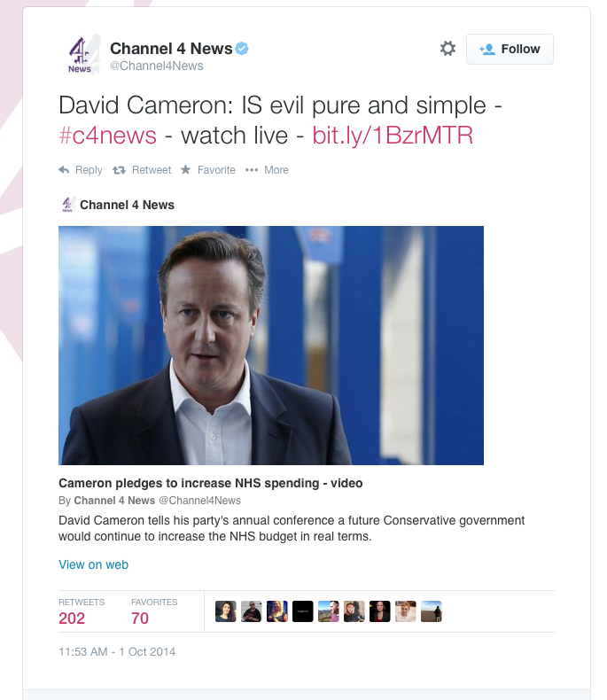Click the black square retweeter avatar
This screenshot has height=700, width=607.
point(302,611)
